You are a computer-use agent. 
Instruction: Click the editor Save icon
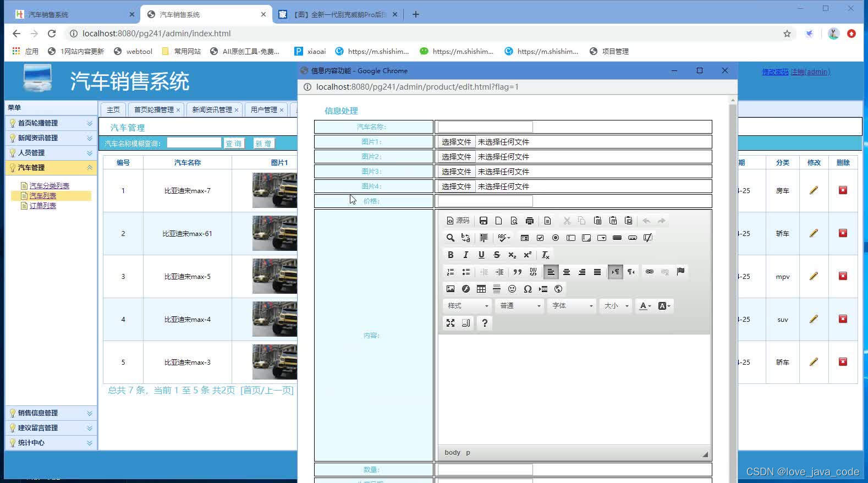(484, 221)
